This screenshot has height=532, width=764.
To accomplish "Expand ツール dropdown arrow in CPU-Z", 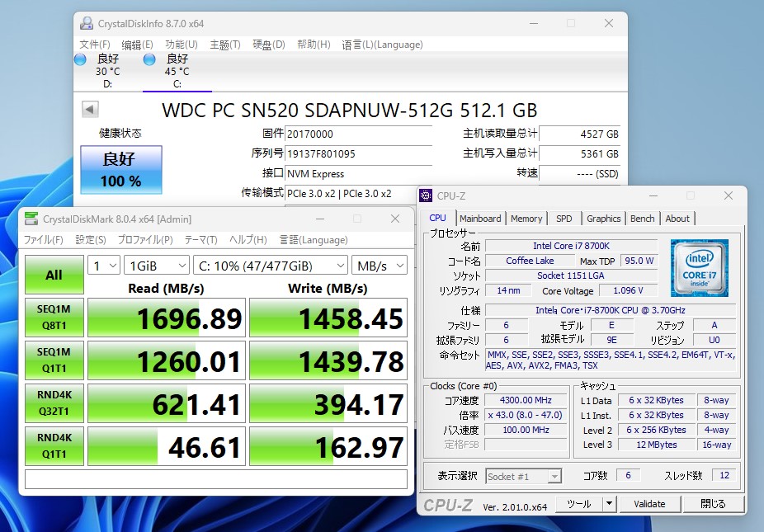I will tap(610, 504).
